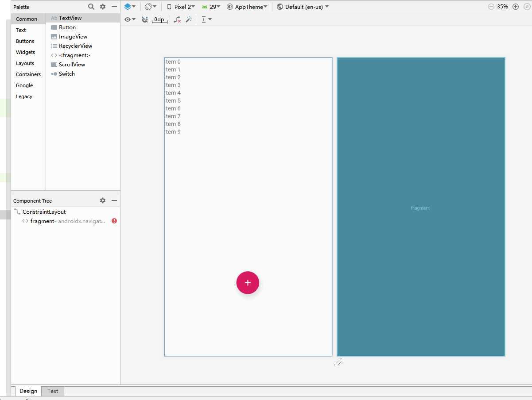Change the API level 29 dropdown
Image resolution: width=532 pixels, height=400 pixels.
click(x=211, y=7)
